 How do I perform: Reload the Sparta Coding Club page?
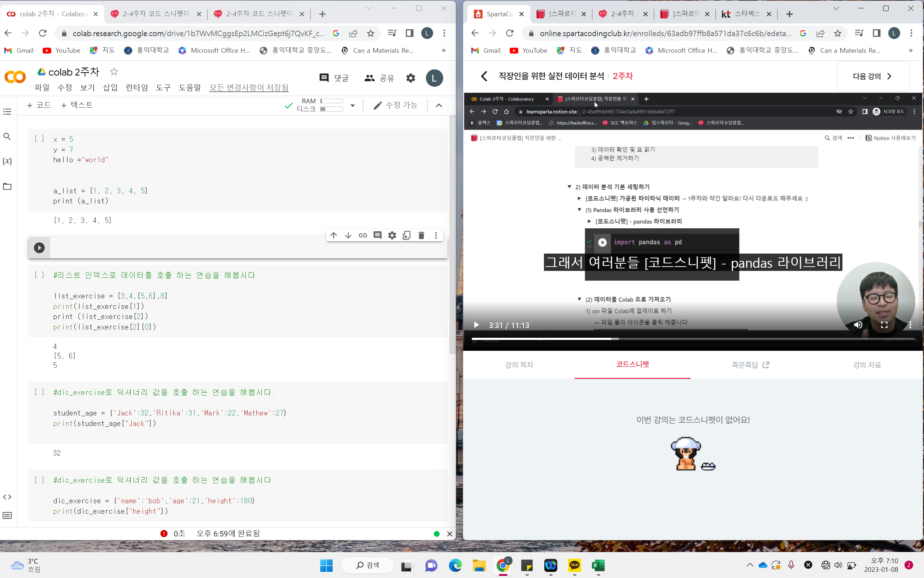509,33
